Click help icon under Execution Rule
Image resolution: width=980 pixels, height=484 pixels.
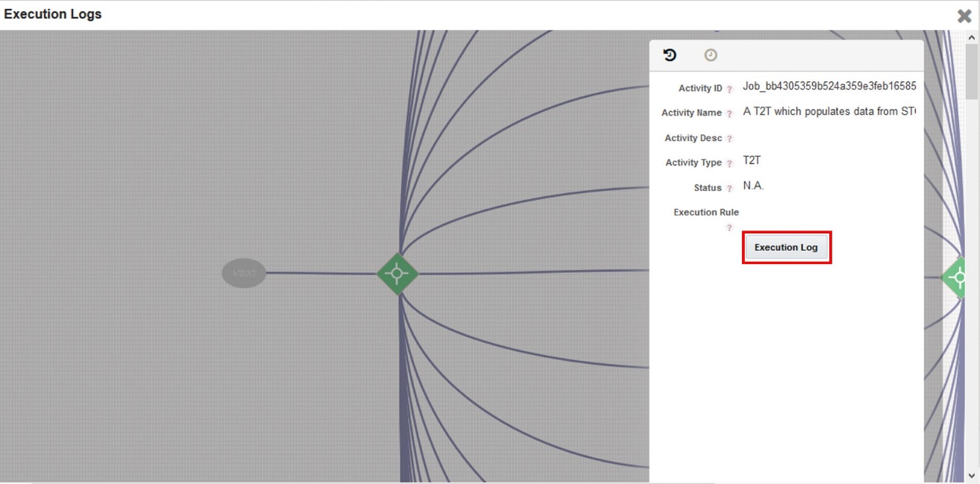coord(729,227)
